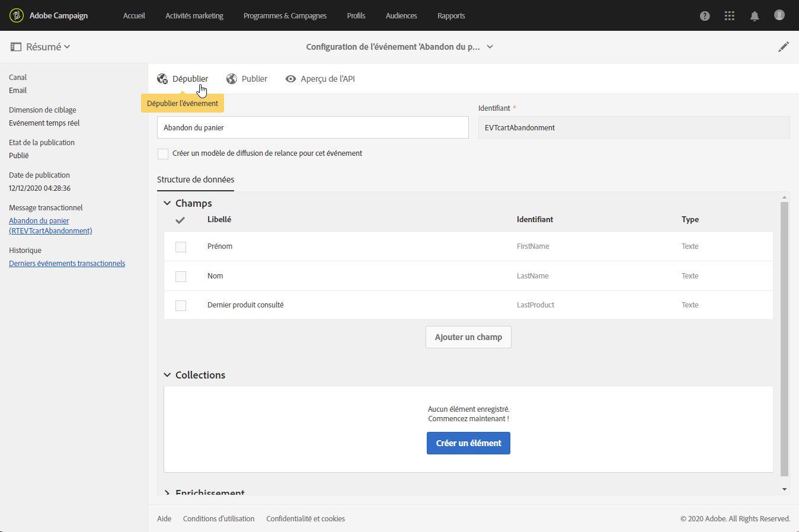Click the scrollbar up arrow
This screenshot has height=532, width=799.
pyautogui.click(x=785, y=197)
